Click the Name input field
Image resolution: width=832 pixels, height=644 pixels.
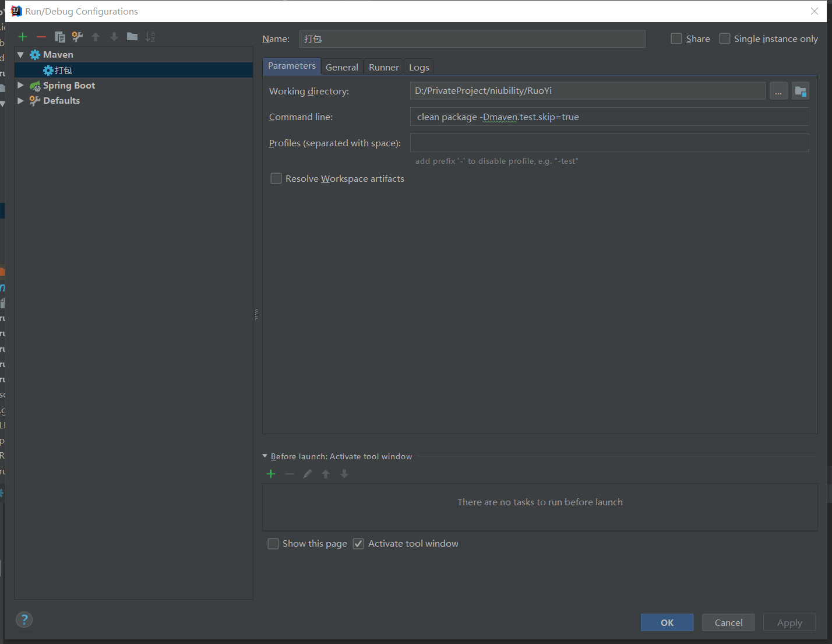coord(473,39)
